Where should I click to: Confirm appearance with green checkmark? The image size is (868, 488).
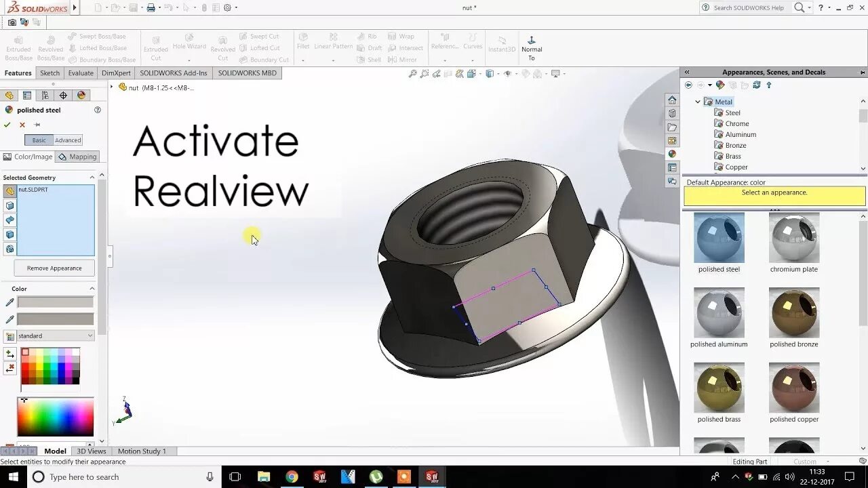click(7, 125)
